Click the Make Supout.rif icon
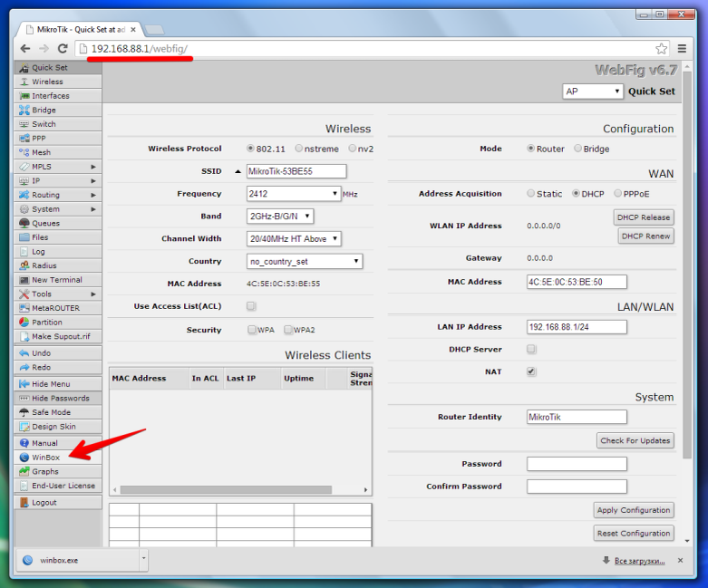This screenshot has width=708, height=588. coord(24,337)
